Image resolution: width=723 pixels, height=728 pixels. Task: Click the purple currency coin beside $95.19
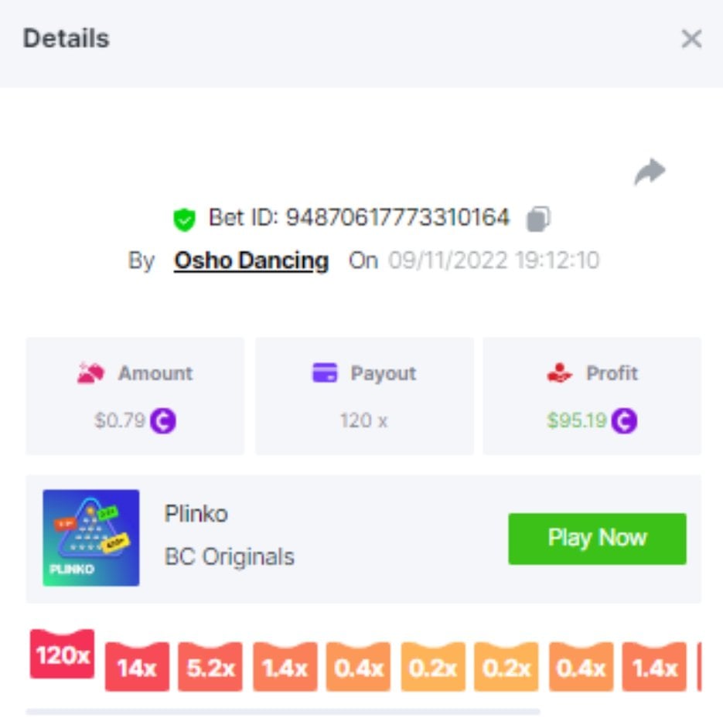coord(624,420)
